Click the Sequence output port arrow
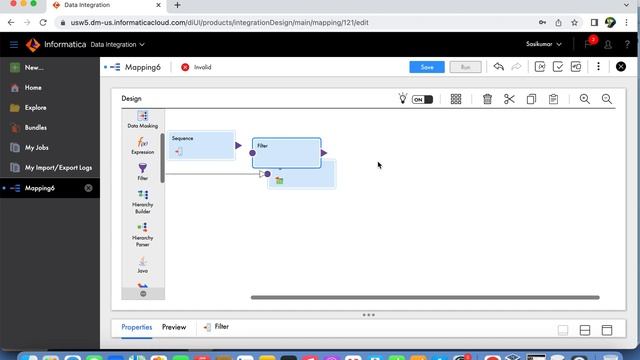Viewport: 640px width, 360px height. click(x=238, y=145)
